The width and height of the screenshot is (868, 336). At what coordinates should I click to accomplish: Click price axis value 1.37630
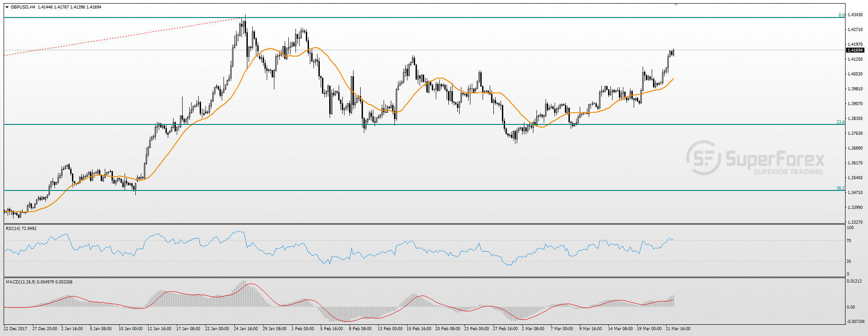coord(855,133)
